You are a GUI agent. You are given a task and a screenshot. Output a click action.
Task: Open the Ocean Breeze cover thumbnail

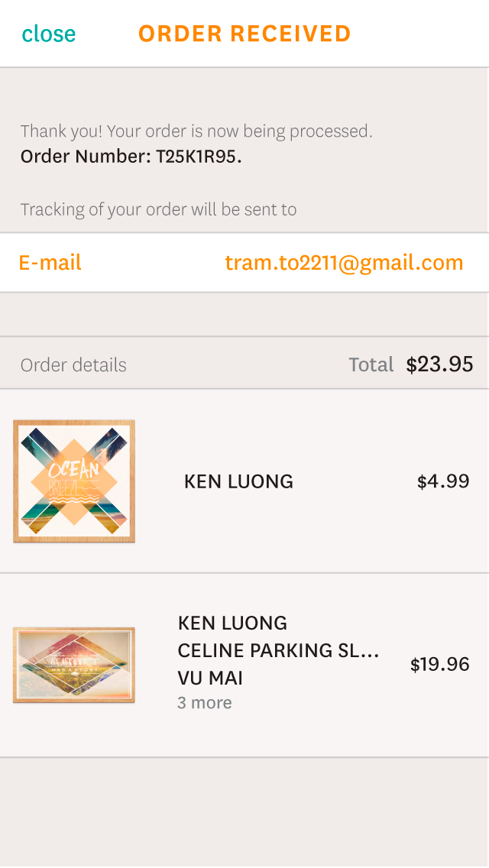[x=74, y=481]
